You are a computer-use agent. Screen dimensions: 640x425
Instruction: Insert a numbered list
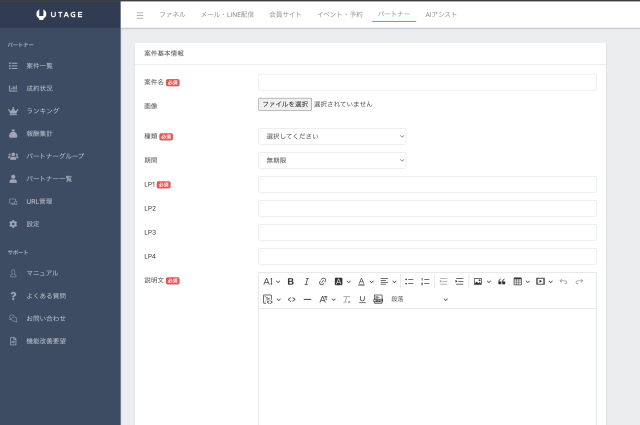(425, 282)
